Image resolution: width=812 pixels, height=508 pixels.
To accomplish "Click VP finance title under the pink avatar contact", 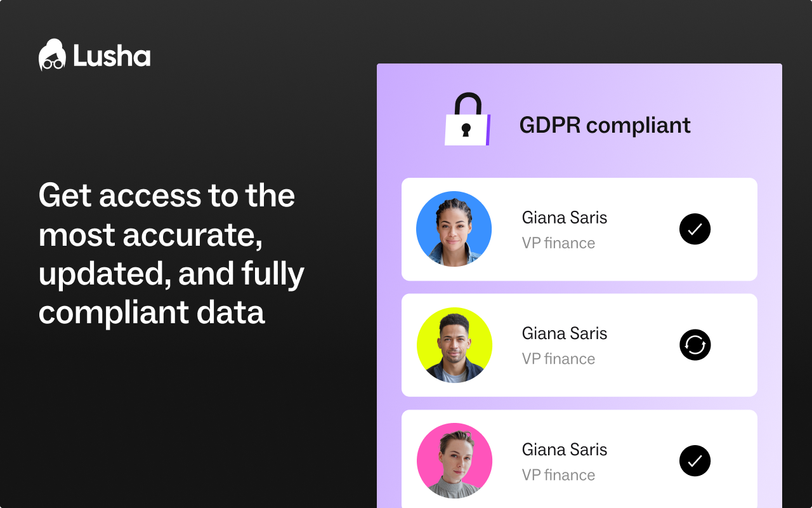I will click(x=558, y=475).
